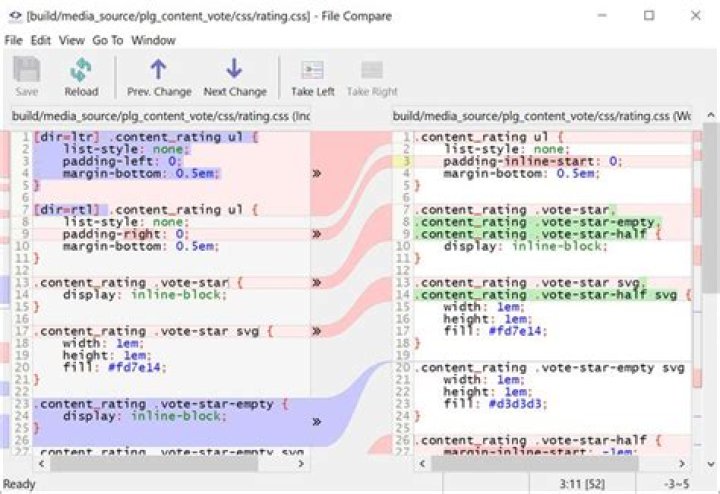Open the Go To menu
Viewport: 720px width, 494px height.
point(107,40)
